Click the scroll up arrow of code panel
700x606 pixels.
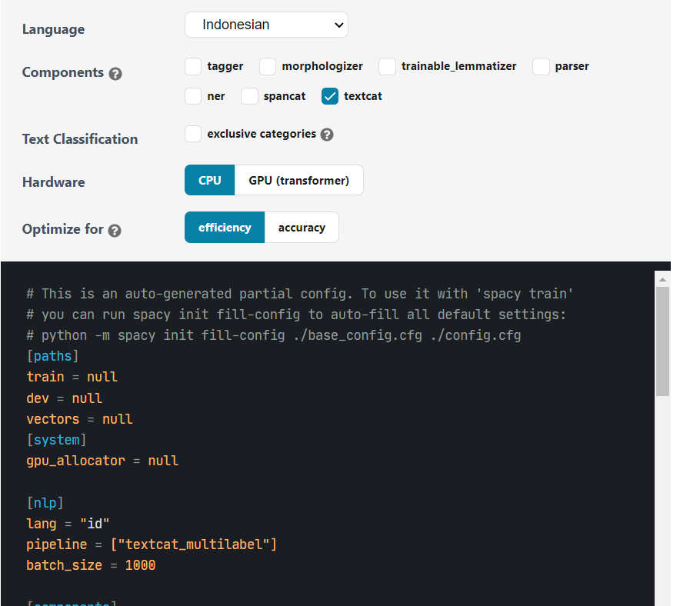(662, 279)
